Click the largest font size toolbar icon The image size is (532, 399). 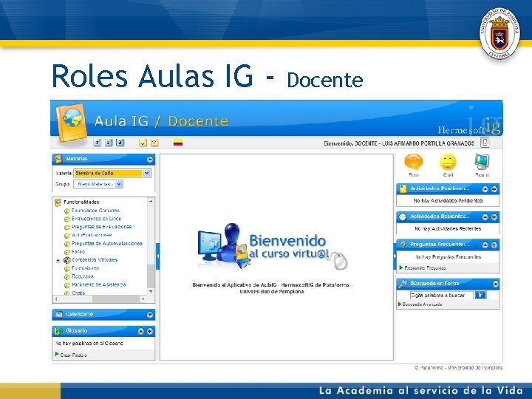pos(120,143)
